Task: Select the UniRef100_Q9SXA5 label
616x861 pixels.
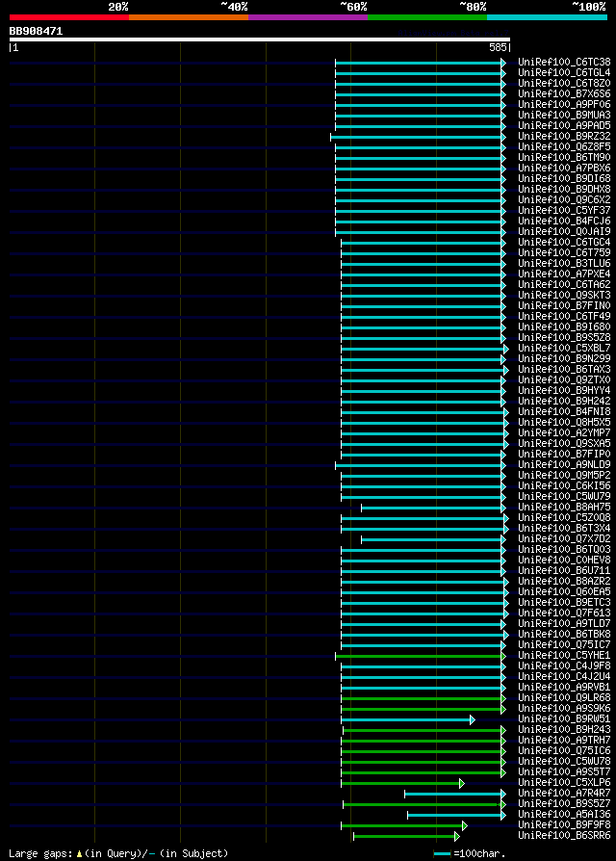Action: 564,443
